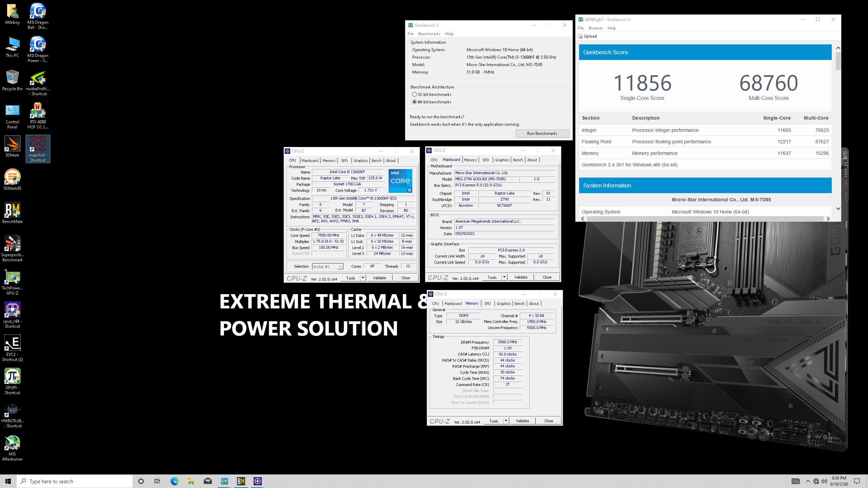This screenshot has height=488, width=868.
Task: Switch to Bench tab in CPU-Z CPU window
Action: click(x=376, y=161)
